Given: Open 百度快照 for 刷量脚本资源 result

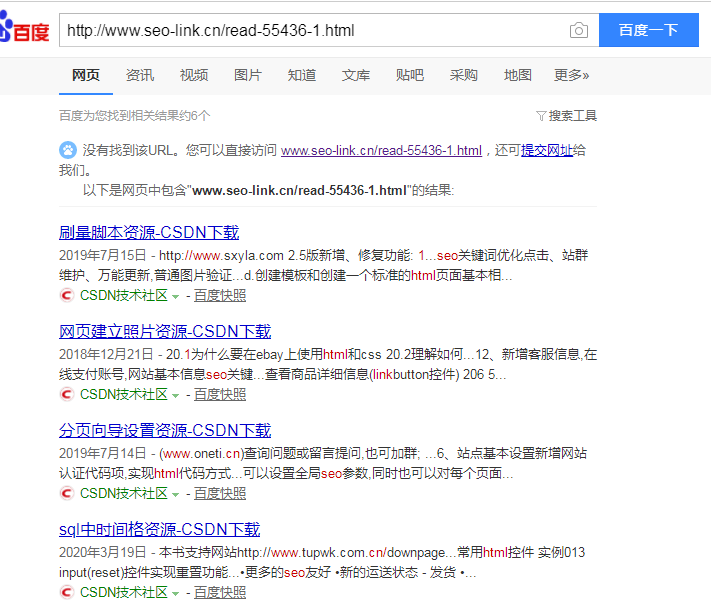Looking at the screenshot, I should coord(220,296).
